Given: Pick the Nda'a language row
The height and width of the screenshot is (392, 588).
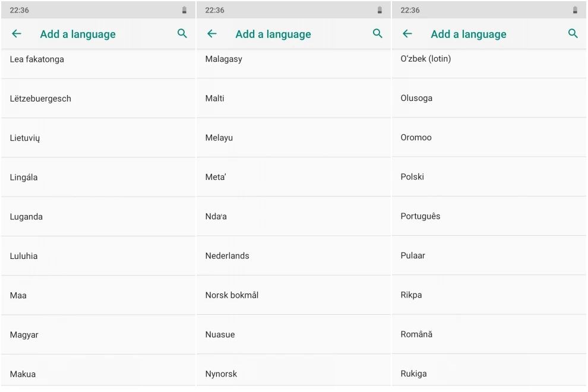Looking at the screenshot, I should point(293,216).
